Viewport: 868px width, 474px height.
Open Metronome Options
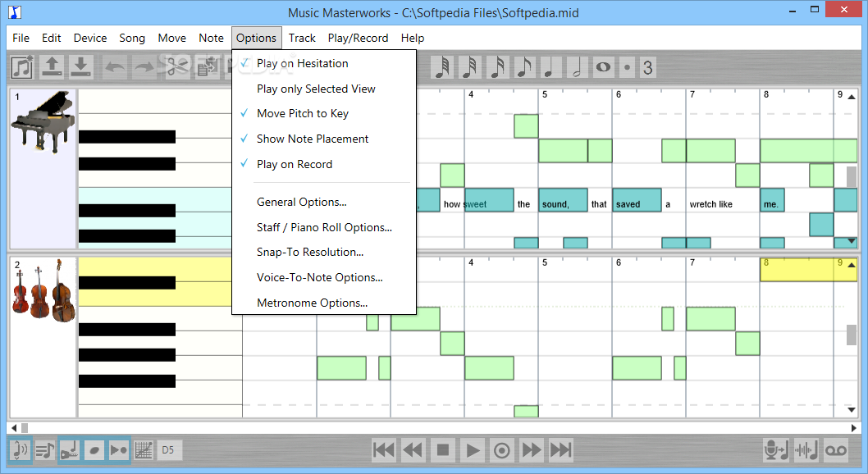tap(324, 303)
